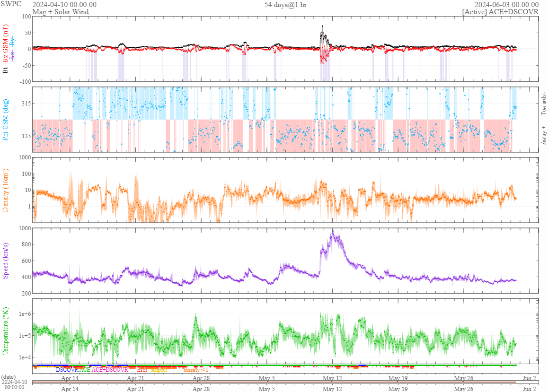Enable the struck-through Bx series
Viewport: 548px width, 392px height.
pyautogui.click(x=13, y=55)
